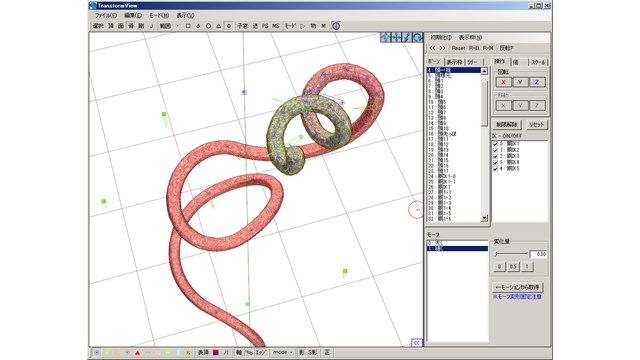Select the triangle selection shape icon

(218, 26)
